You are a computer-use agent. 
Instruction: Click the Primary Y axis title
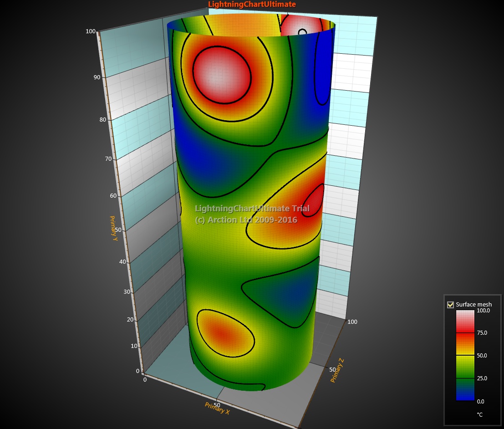coord(113,228)
